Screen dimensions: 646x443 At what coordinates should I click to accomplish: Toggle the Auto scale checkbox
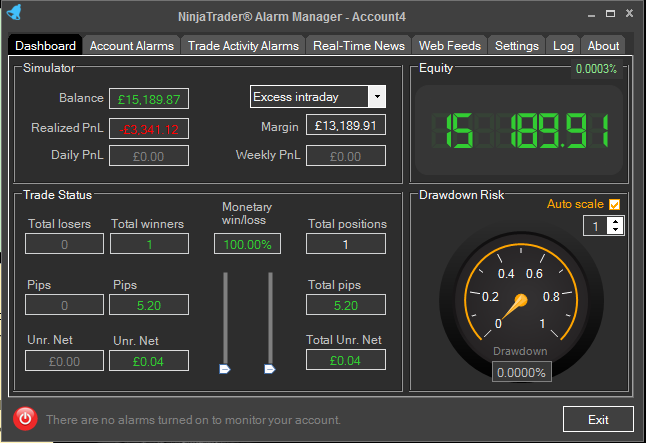pos(614,204)
